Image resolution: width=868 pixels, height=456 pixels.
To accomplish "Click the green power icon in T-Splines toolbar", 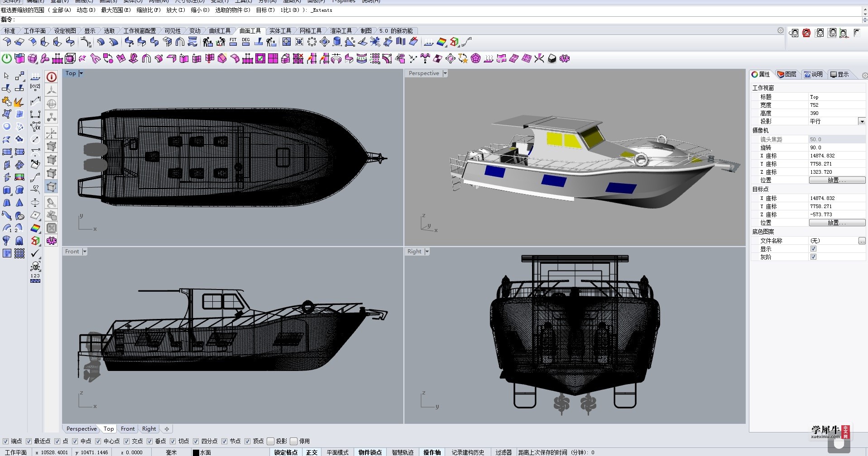I will 7,58.
